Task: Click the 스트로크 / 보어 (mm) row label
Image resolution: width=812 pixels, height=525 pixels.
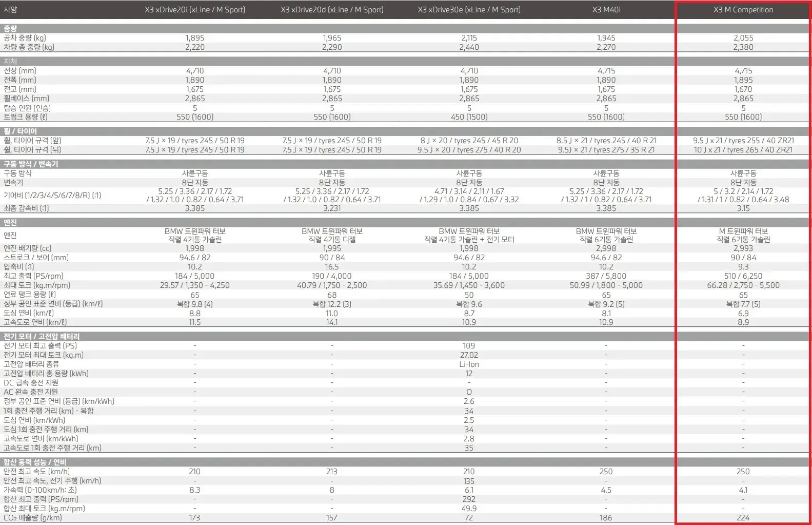Action: [x=36, y=258]
